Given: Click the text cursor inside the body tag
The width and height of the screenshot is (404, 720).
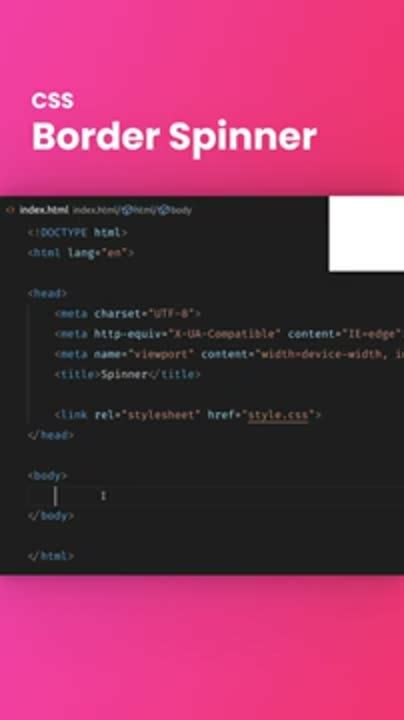Looking at the screenshot, I should [56, 496].
